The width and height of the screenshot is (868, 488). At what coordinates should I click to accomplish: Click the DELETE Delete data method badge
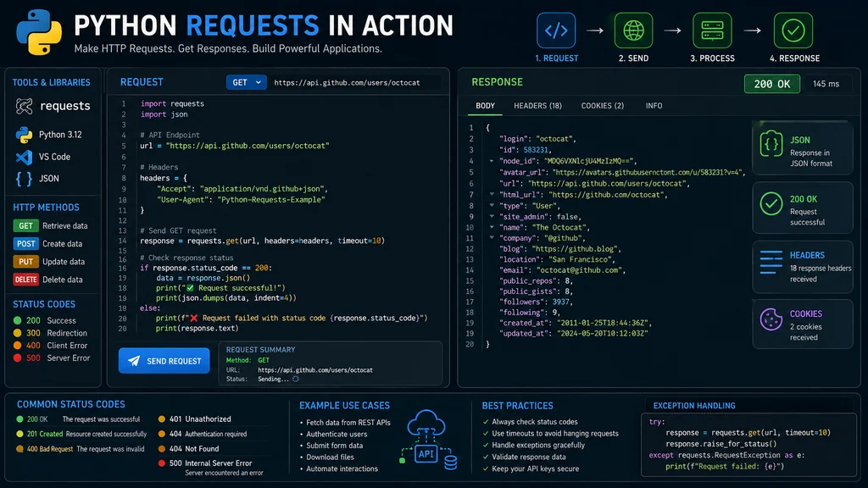tap(25, 280)
